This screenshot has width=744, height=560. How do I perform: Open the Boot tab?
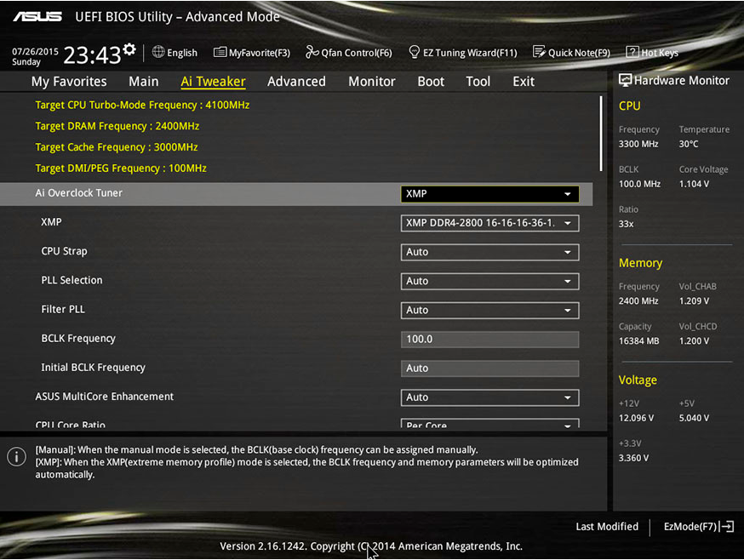(431, 81)
